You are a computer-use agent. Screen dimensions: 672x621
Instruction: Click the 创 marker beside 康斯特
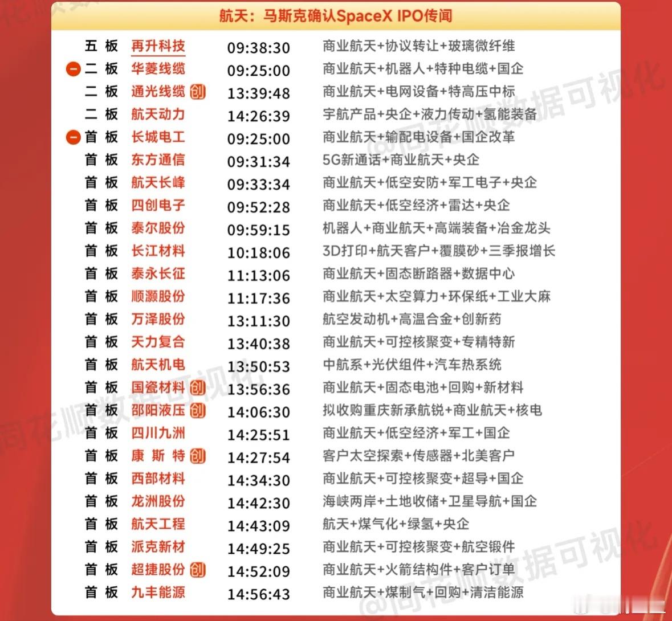198,456
